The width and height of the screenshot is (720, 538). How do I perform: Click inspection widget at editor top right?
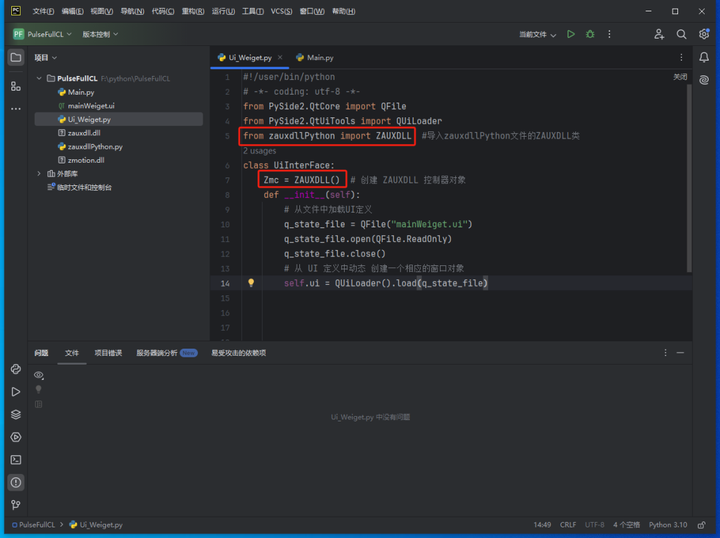tap(680, 77)
